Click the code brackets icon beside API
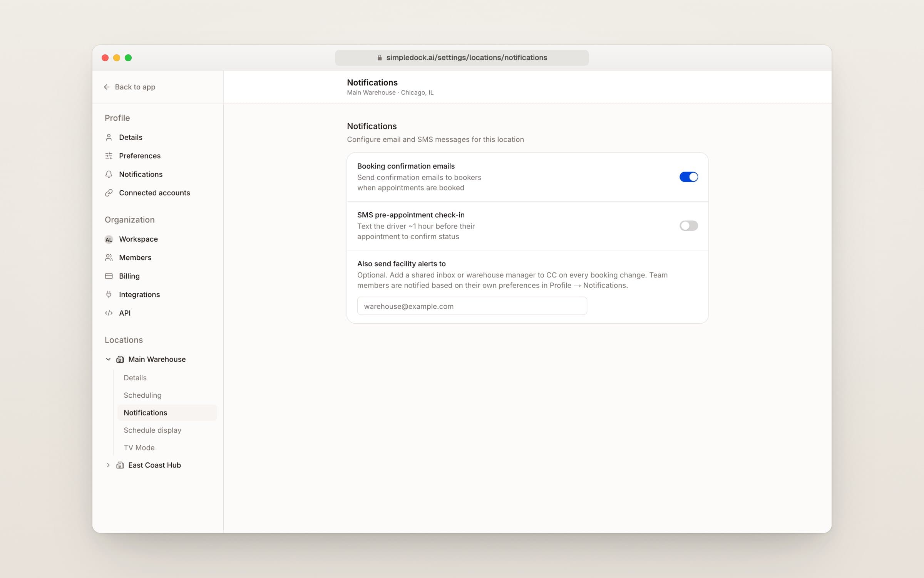The image size is (924, 578). [x=109, y=313]
